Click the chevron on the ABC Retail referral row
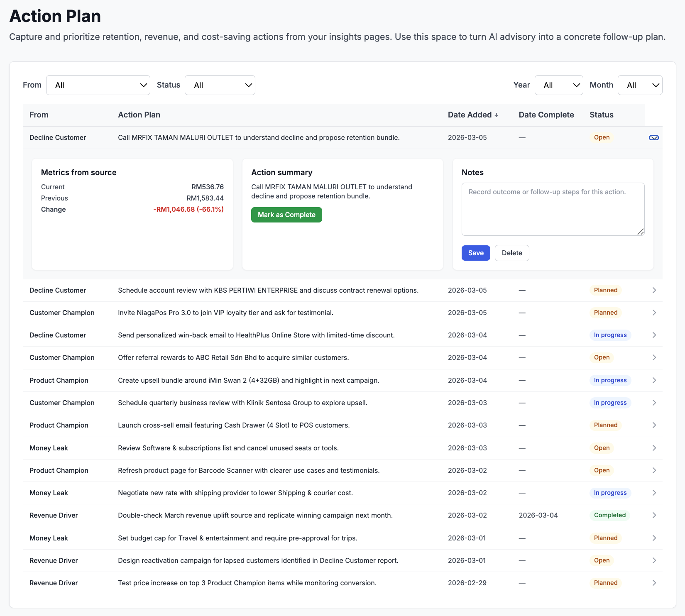685x616 pixels. pyautogui.click(x=654, y=357)
